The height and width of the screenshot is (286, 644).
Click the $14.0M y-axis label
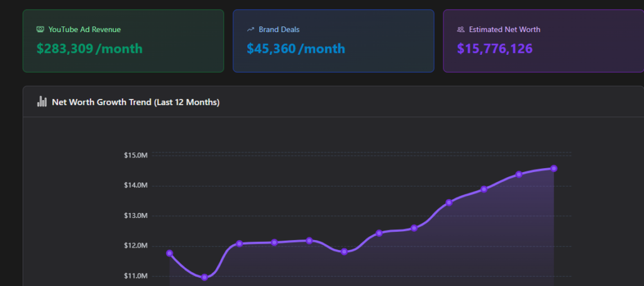click(136, 185)
